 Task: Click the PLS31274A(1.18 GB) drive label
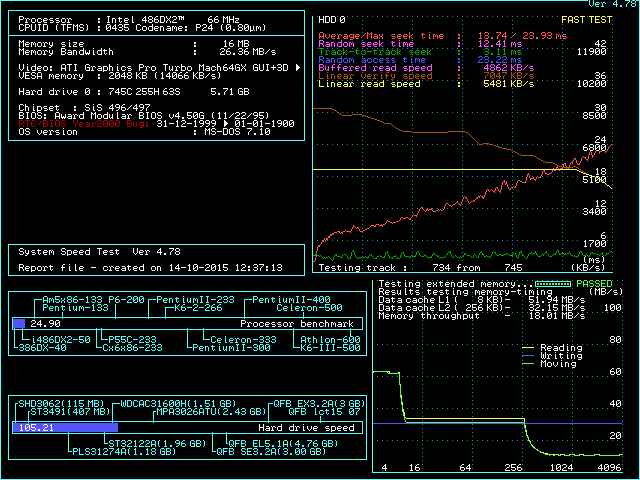[x=124, y=451]
